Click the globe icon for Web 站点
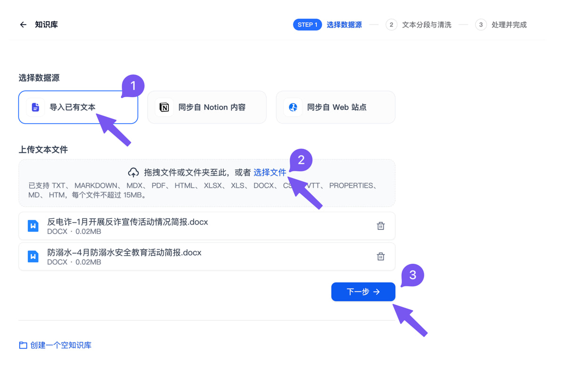This screenshot has width=588, height=367. tap(293, 107)
